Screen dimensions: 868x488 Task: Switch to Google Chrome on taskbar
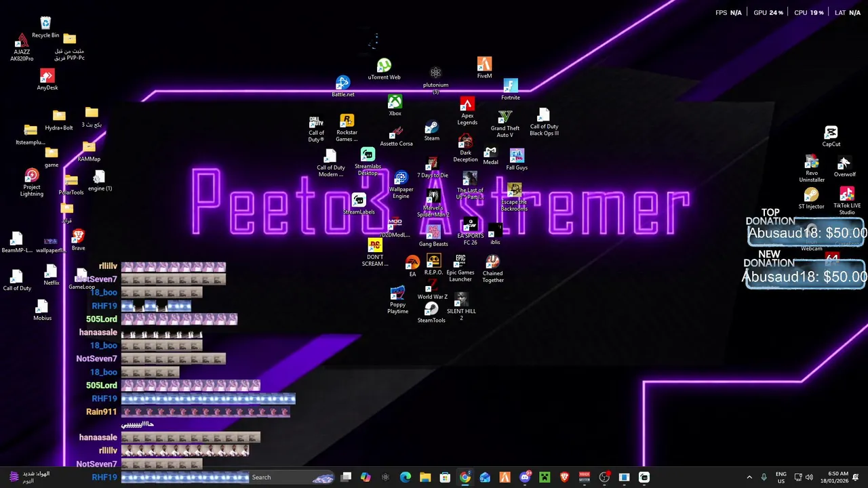465,477
